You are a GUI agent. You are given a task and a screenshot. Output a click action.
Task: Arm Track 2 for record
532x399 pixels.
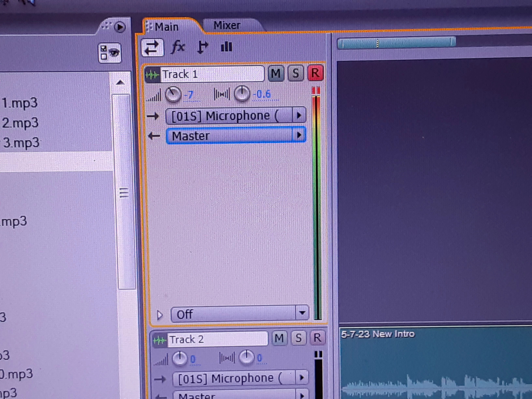click(x=317, y=338)
